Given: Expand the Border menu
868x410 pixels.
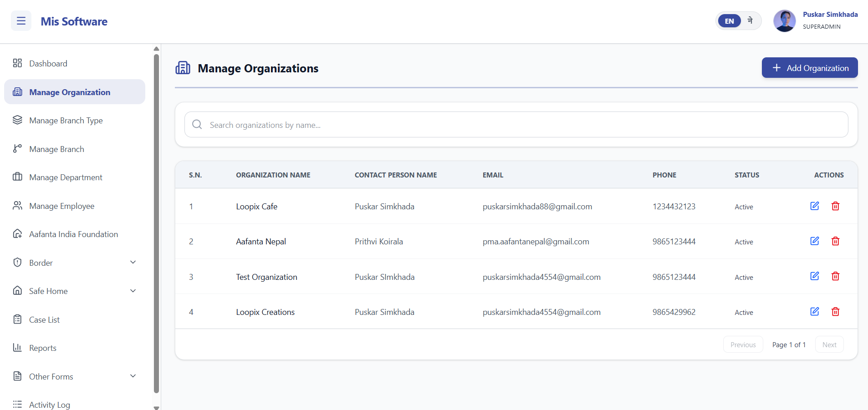Looking at the screenshot, I should [x=75, y=263].
